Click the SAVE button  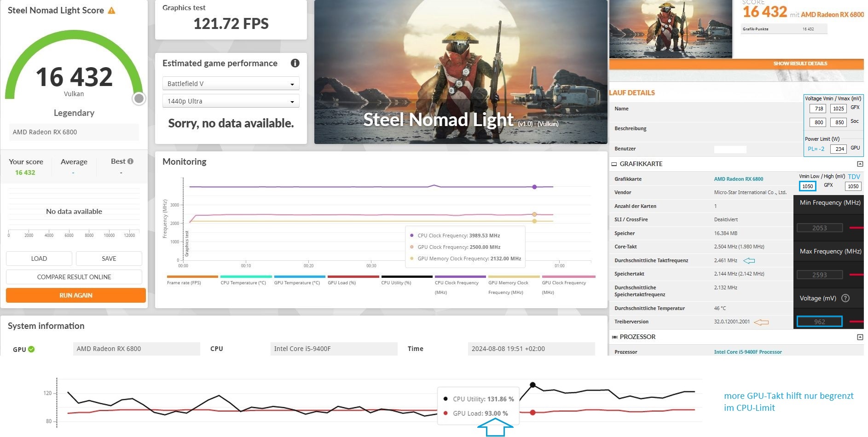coord(109,259)
